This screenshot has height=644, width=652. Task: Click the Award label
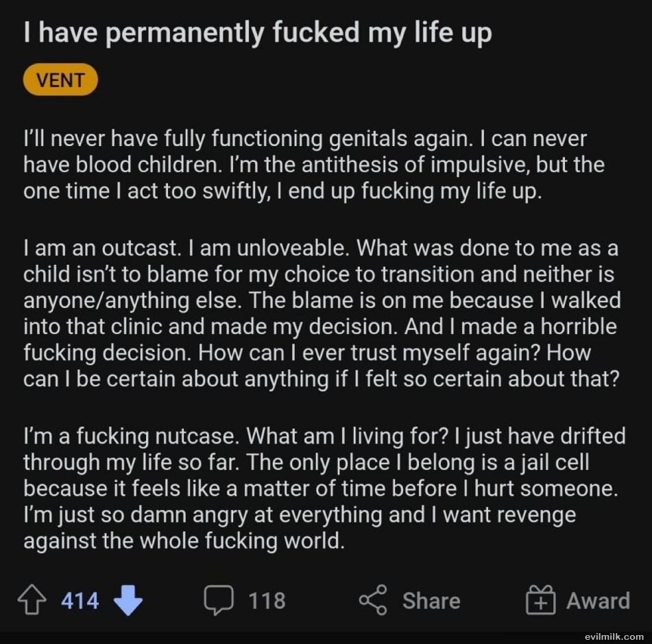pyautogui.click(x=598, y=601)
